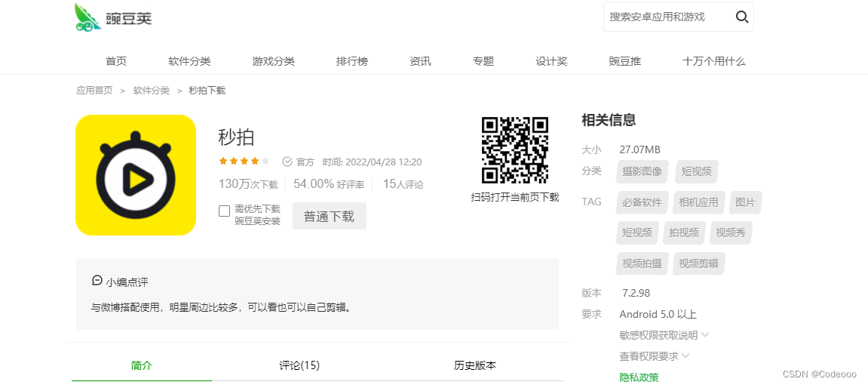This screenshot has height=385, width=868.
Task: Click the 短视频 category tag
Action: coord(696,171)
